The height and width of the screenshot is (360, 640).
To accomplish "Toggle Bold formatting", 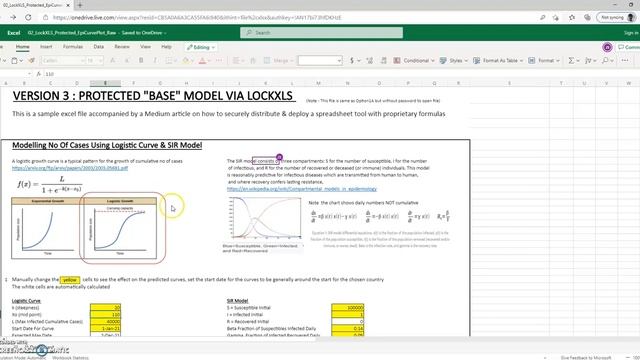I will 141,60.
